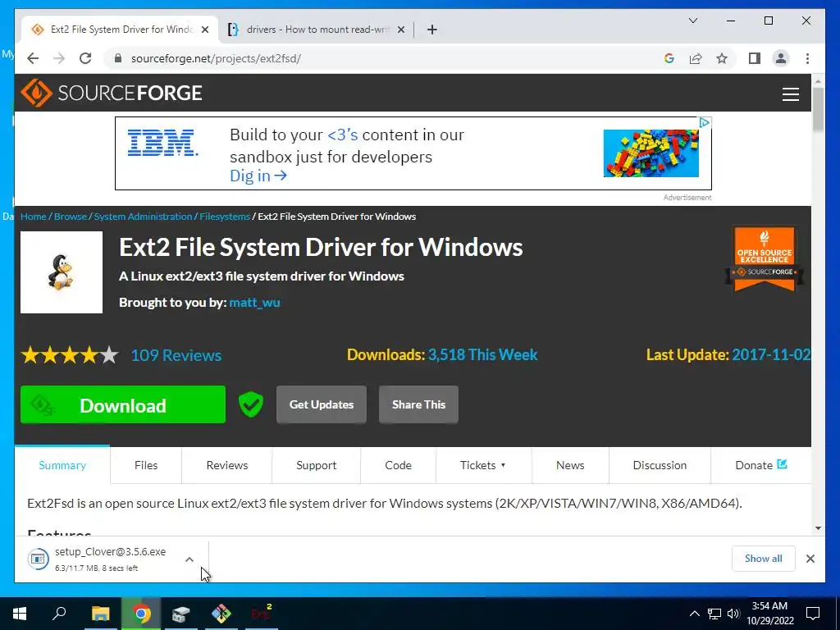The image size is (840, 630).
Task: Go forward with the forward arrow
Action: pyautogui.click(x=59, y=58)
